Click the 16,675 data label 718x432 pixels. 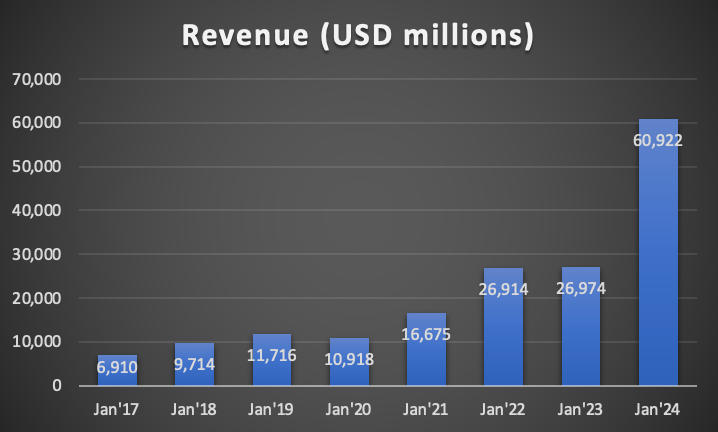click(x=426, y=332)
